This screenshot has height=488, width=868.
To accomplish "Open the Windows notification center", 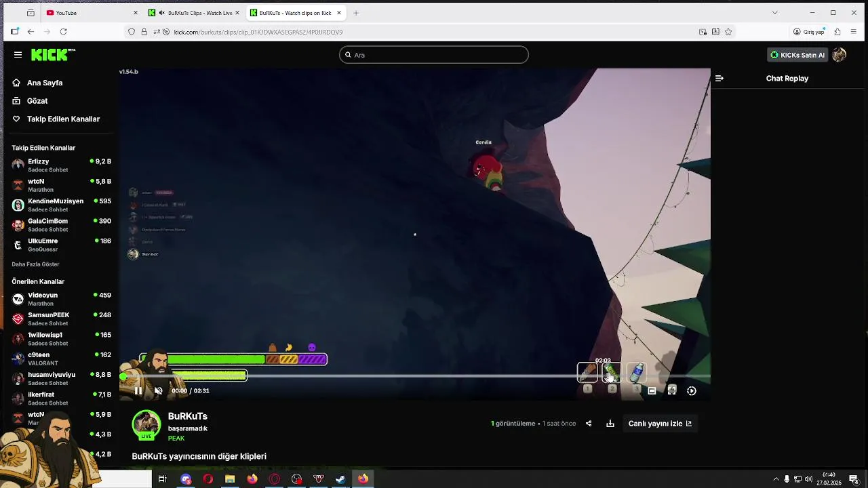I will tap(854, 479).
